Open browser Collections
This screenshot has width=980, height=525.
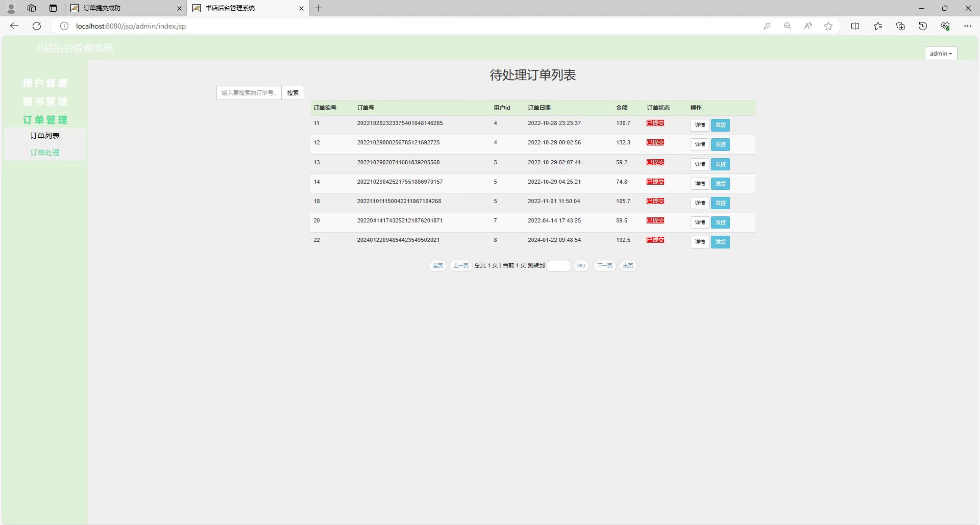[900, 26]
